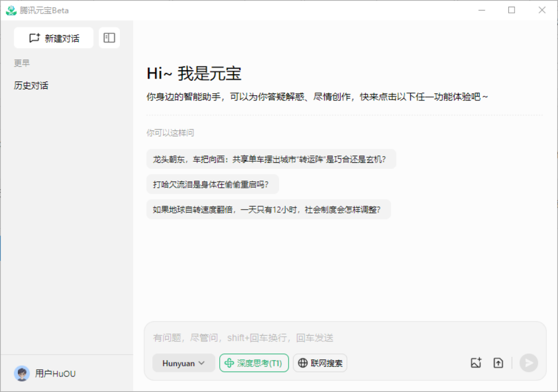The image size is (558, 392).
Task: Click the 更早 section label in sidebar
Action: pyautogui.click(x=22, y=64)
